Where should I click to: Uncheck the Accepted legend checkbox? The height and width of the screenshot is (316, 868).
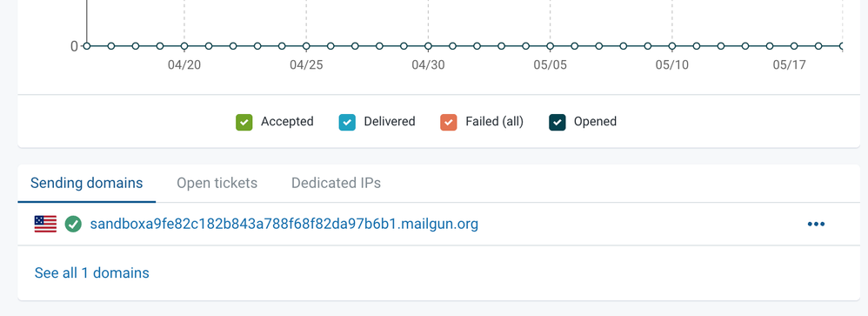pyautogui.click(x=244, y=122)
